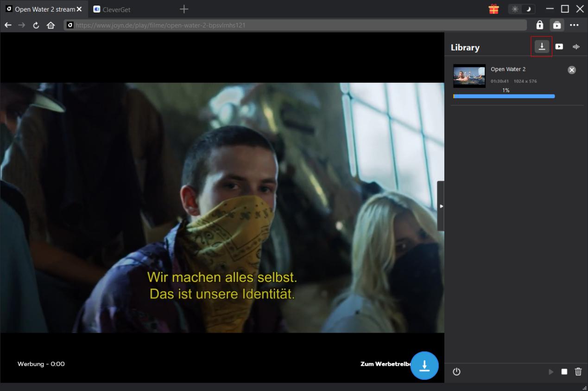Click the lock icon beside address bar
588x391 pixels.
point(539,25)
